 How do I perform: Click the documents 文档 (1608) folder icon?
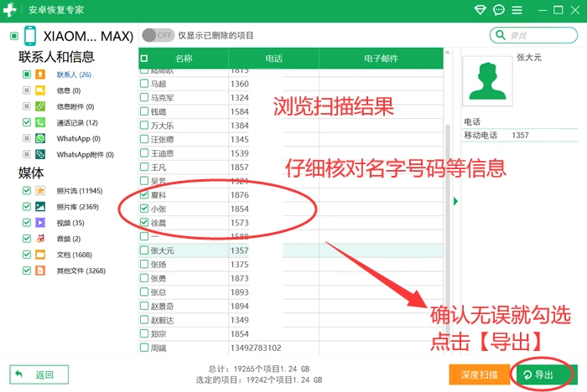tap(40, 255)
